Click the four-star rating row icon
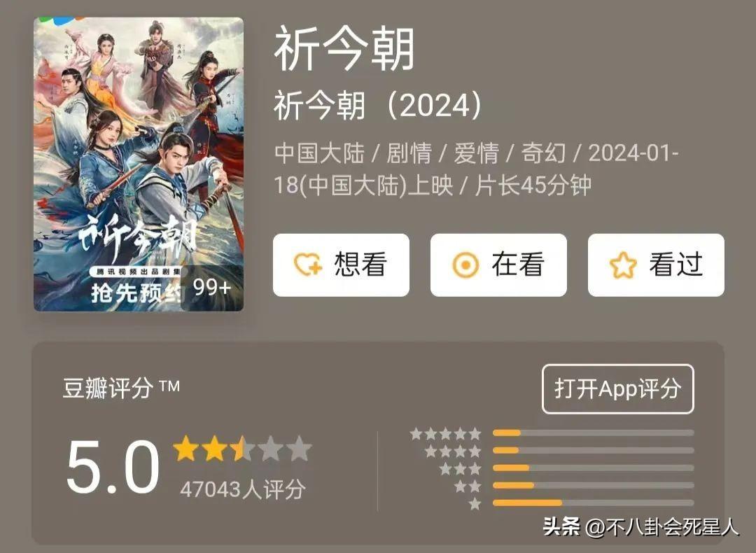 [x=453, y=451]
